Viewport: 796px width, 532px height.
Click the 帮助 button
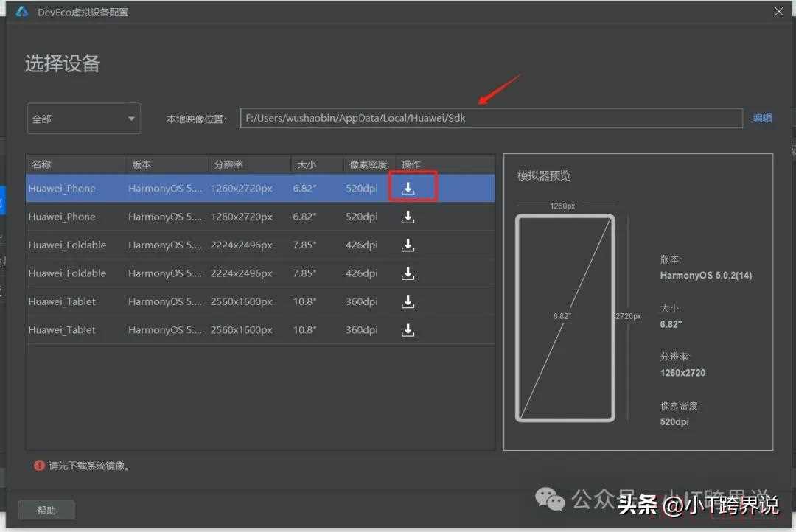pos(46,510)
